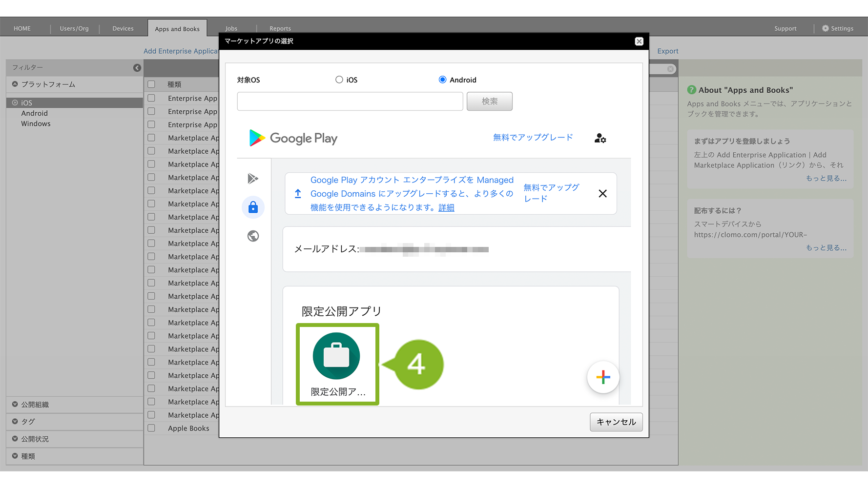The image size is (868, 488).
Task: Select the Android radio button
Action: pos(442,80)
